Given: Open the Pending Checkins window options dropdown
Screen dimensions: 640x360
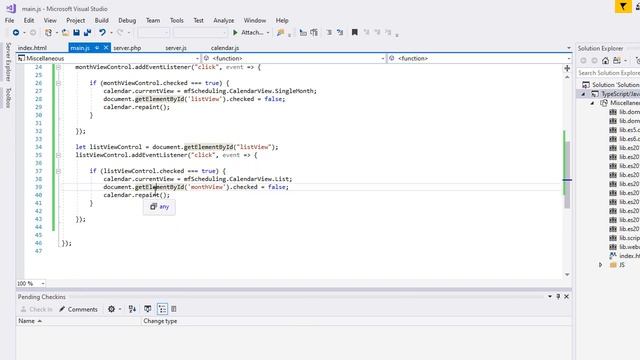Looking at the screenshot, I should (x=550, y=296).
